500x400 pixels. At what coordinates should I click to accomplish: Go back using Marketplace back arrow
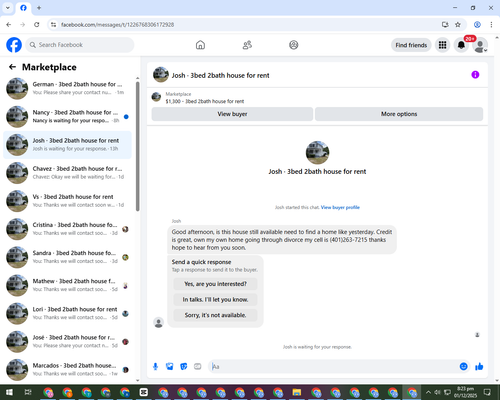[12, 67]
